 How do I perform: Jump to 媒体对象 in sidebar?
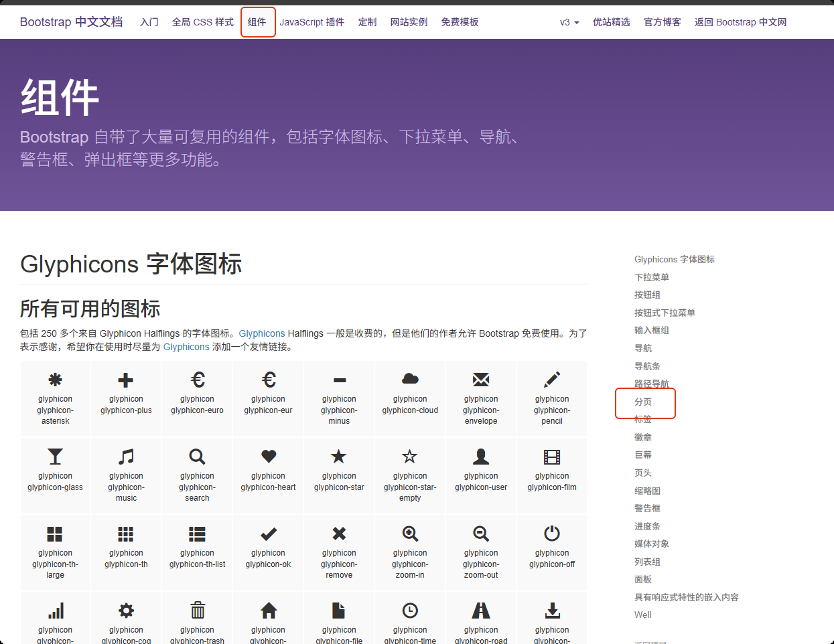(x=652, y=544)
